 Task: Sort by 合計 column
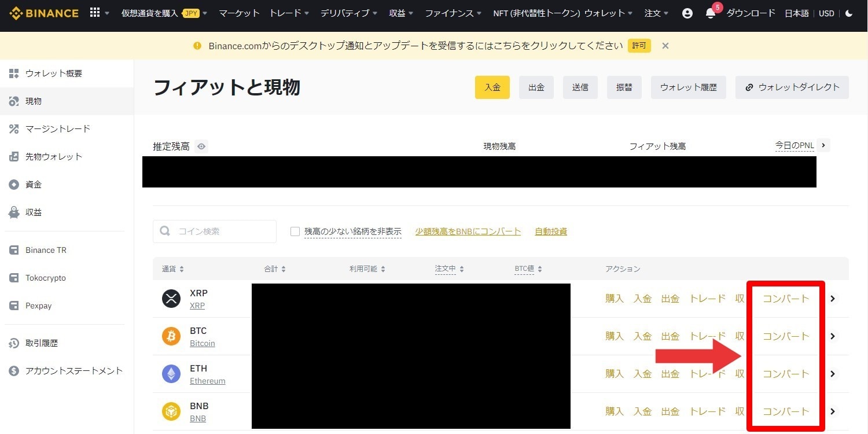pyautogui.click(x=275, y=269)
